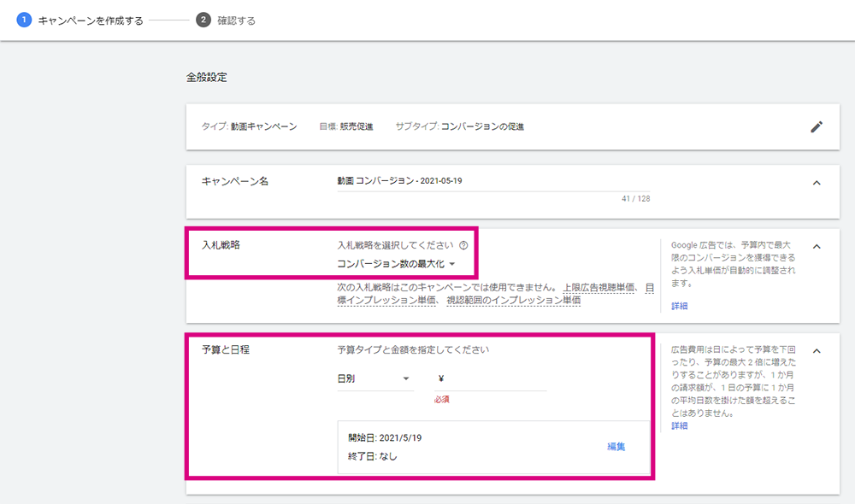The image size is (855, 504).
Task: Open 詳細 link in budget help text
Action: click(x=679, y=426)
